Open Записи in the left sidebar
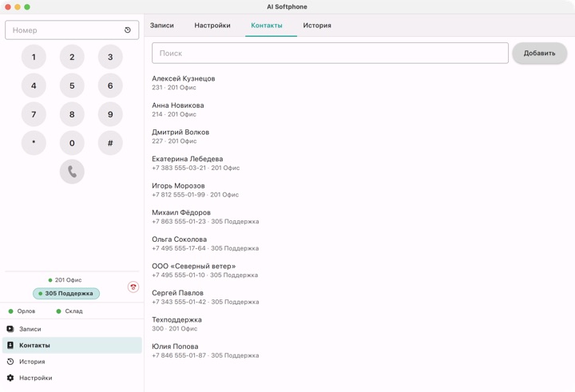The width and height of the screenshot is (575, 392). [x=72, y=329]
